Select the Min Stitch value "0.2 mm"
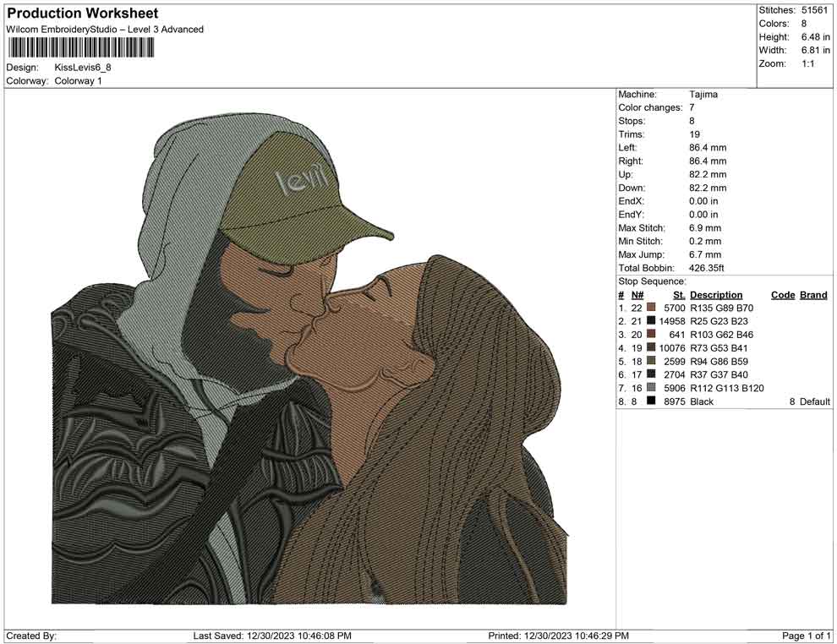Viewport: 837px width, 644px height. pyautogui.click(x=705, y=241)
